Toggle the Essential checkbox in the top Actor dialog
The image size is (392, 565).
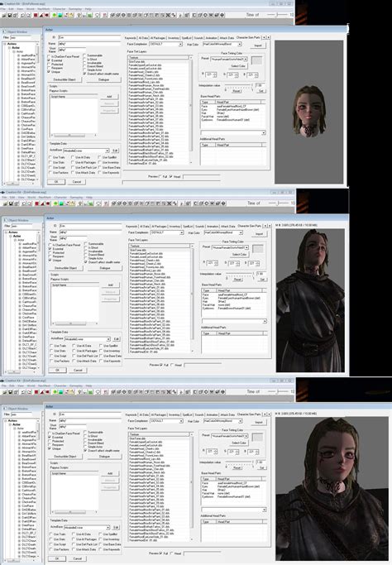coord(50,60)
